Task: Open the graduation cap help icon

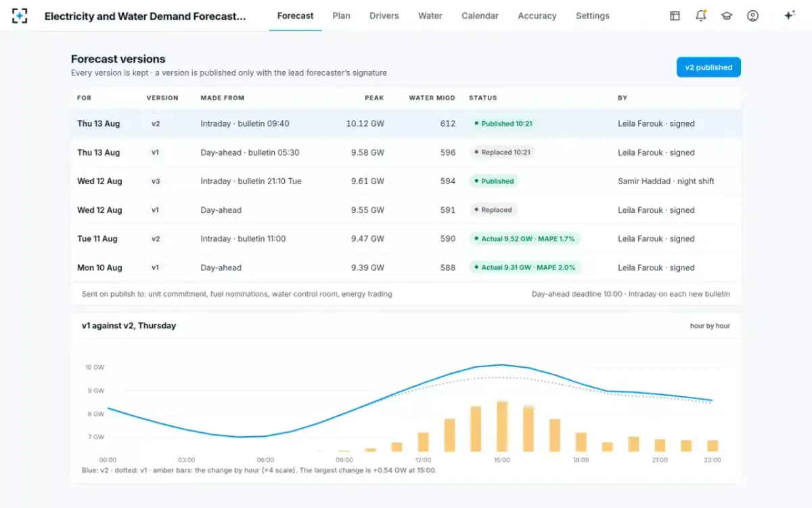Action: [x=727, y=16]
